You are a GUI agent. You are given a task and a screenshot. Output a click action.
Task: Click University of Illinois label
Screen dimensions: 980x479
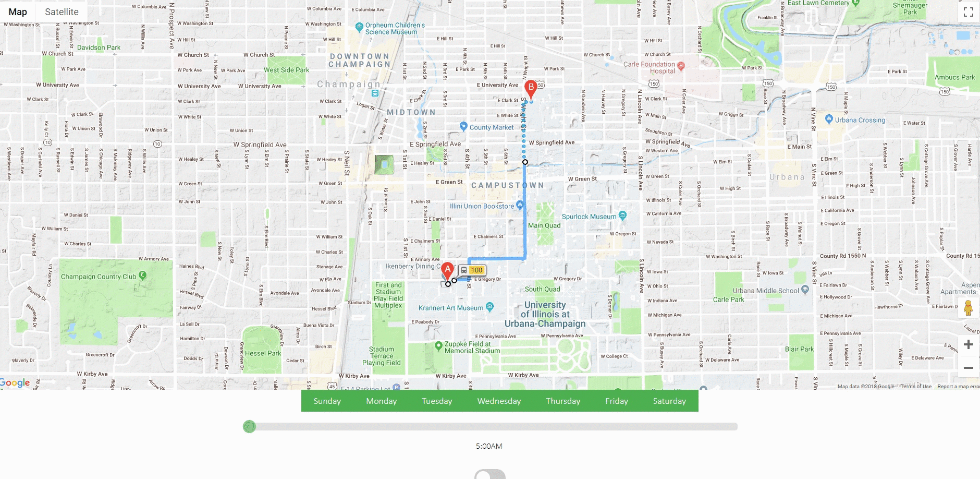(545, 314)
